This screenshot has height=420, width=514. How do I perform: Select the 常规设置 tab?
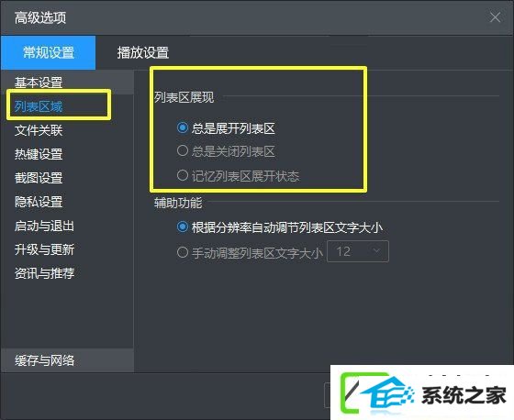49,53
